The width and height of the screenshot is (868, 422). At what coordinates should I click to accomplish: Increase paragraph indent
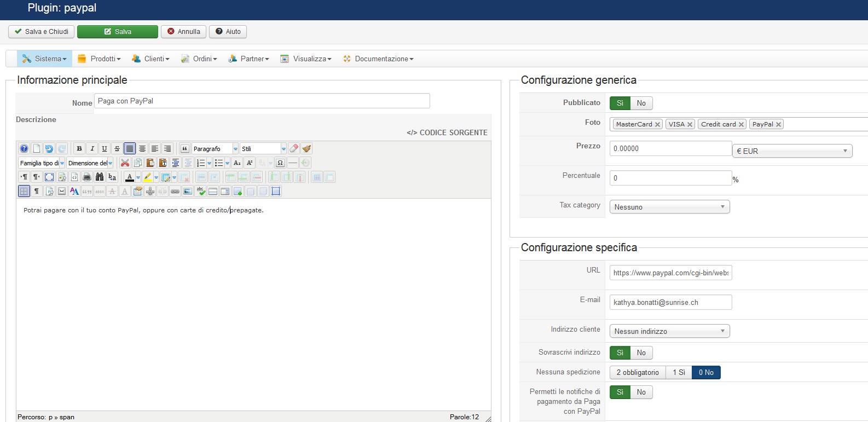coord(176,163)
